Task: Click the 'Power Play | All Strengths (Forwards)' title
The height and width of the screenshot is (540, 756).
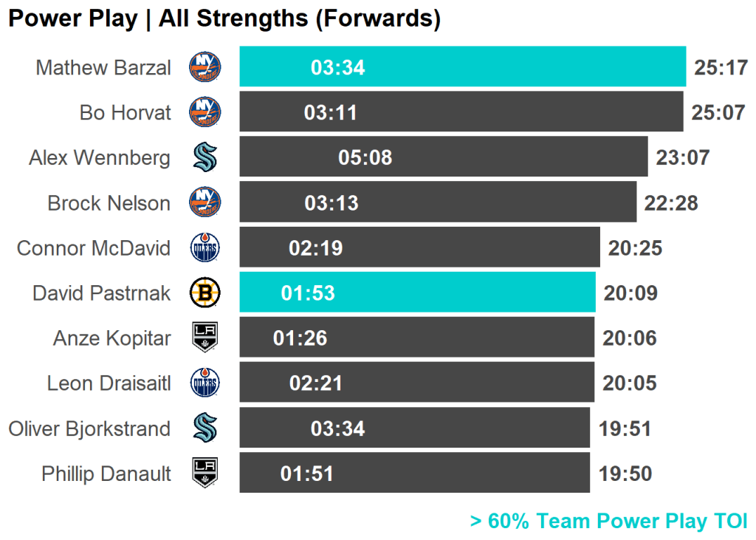Action: pyautogui.click(x=224, y=18)
